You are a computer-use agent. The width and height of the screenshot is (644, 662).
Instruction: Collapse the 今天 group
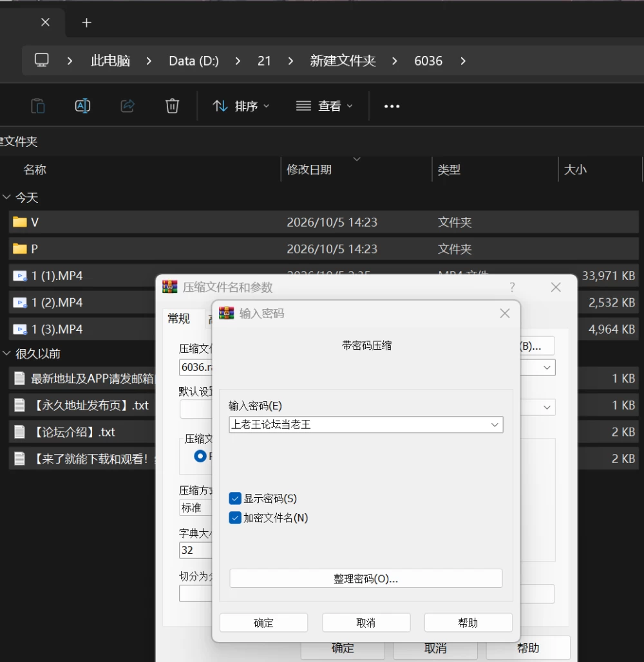click(x=6, y=197)
